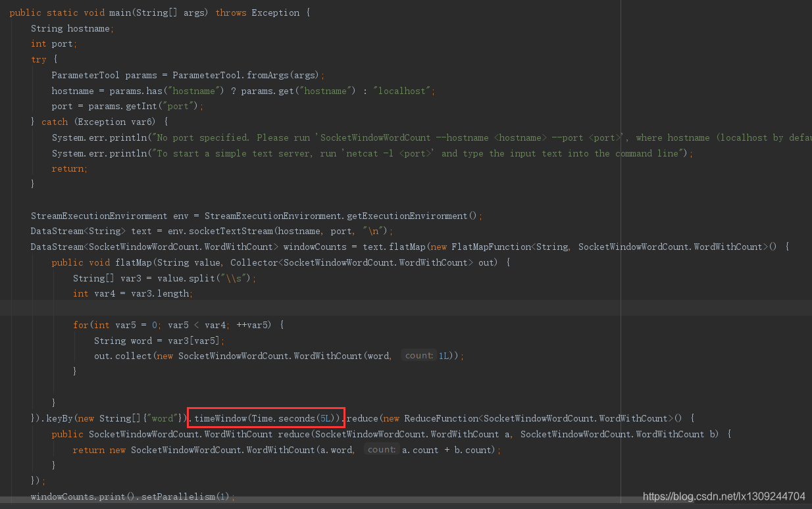Screen dimensions: 812x509
Task: Click the 'return new' statement in reduce
Action: pyautogui.click(x=99, y=450)
